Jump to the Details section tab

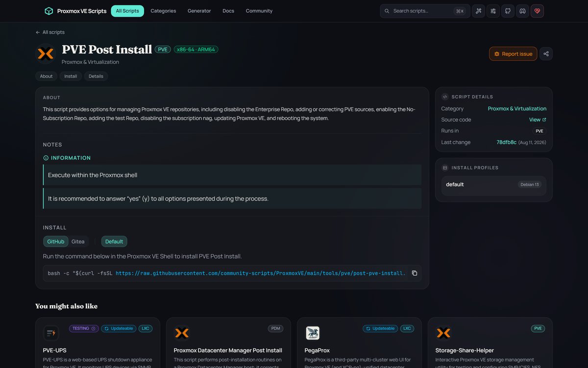tap(96, 76)
